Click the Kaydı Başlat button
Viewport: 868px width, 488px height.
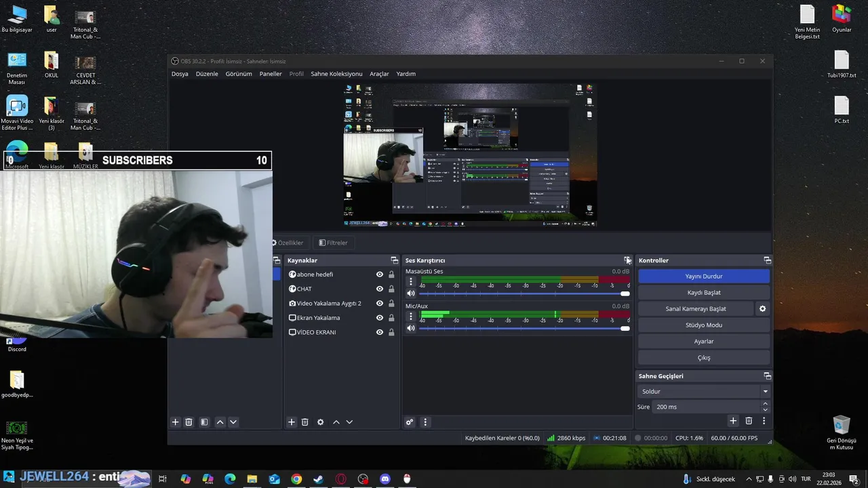click(x=704, y=293)
